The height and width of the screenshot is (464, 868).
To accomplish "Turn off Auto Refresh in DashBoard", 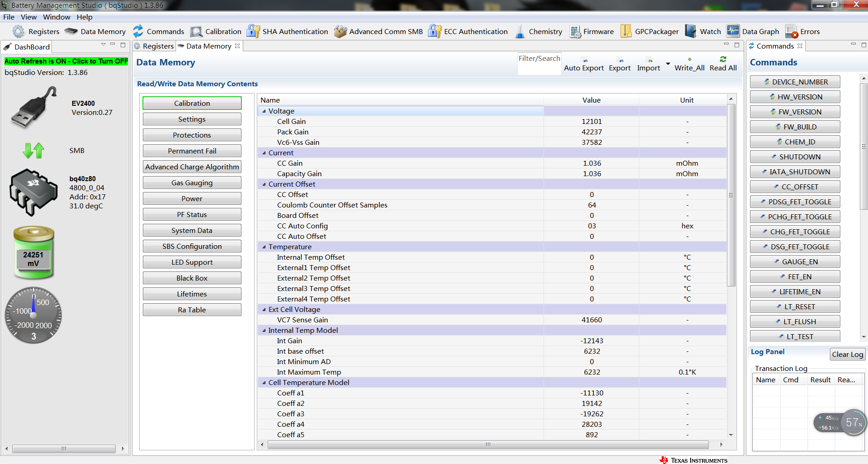I will (x=66, y=61).
